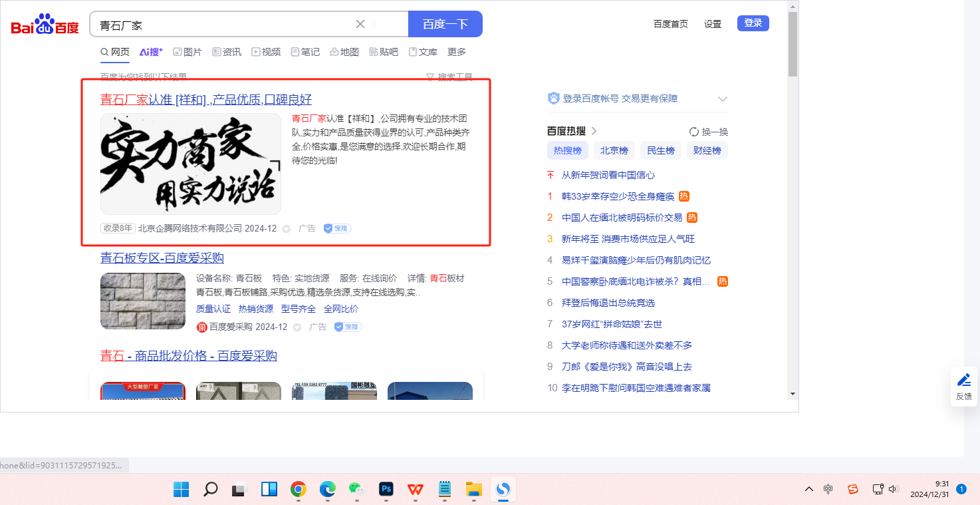Click the 保障 badge under 青石板专区 result
Image resolution: width=980 pixels, height=505 pixels.
coord(348,327)
